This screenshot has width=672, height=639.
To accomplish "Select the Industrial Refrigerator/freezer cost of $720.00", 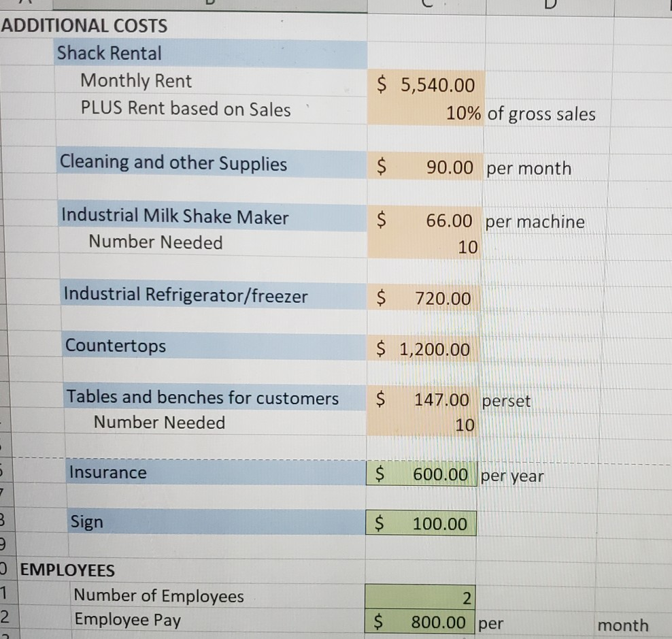I will [422, 298].
